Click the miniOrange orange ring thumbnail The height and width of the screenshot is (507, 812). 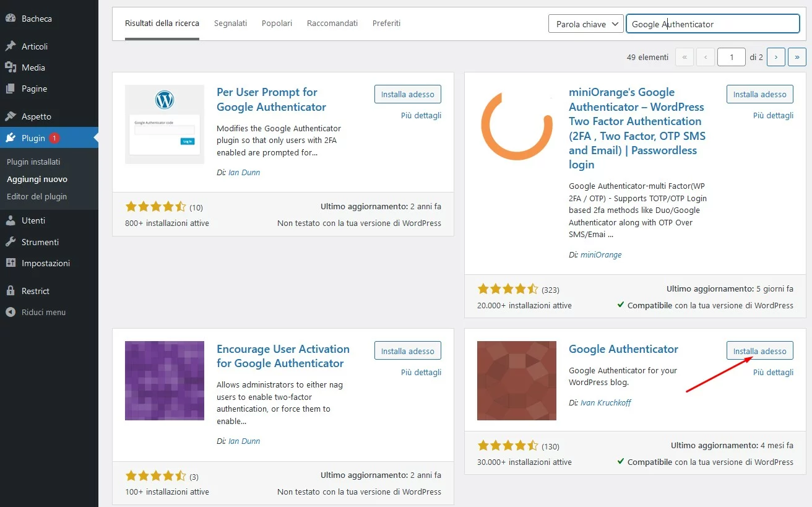(517, 124)
